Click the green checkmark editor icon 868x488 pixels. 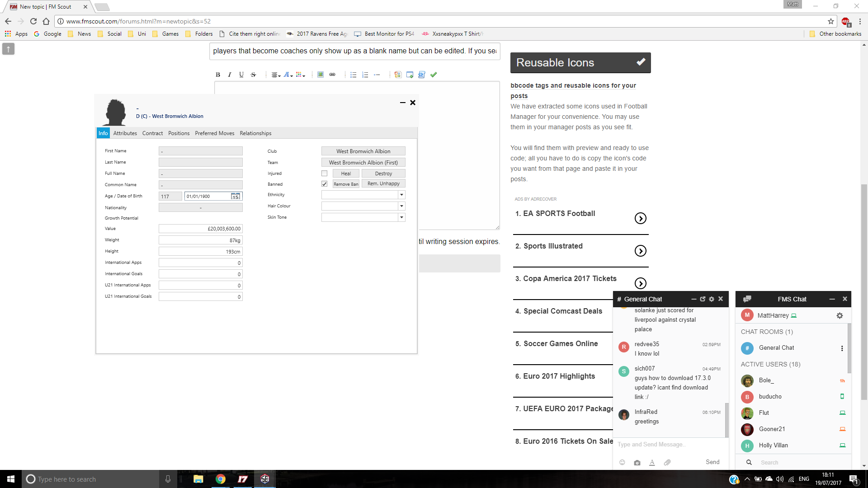(x=434, y=75)
